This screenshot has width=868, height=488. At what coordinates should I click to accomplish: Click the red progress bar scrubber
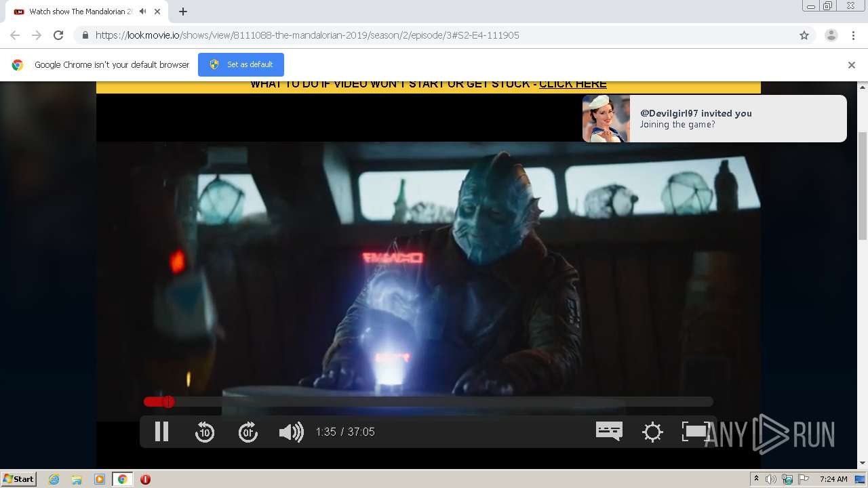tap(168, 402)
